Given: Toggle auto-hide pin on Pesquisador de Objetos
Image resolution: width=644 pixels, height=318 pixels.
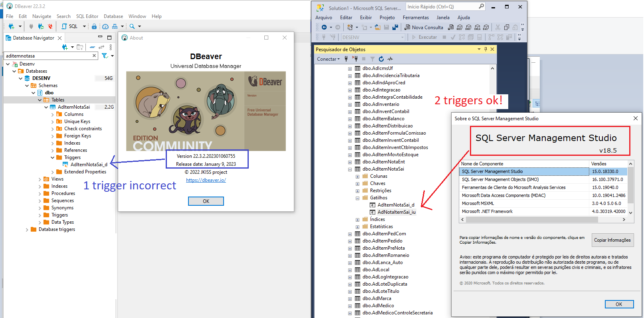Looking at the screenshot, I should [485, 50].
